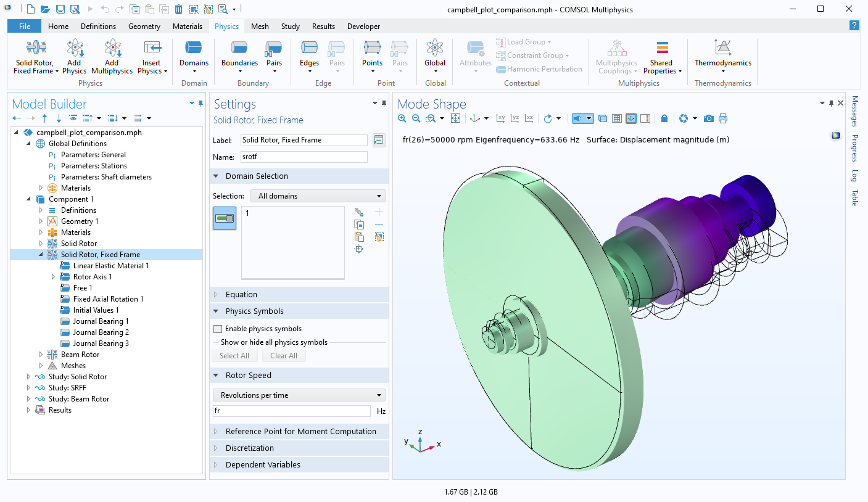Screen dimensions: 868x502
Task: Expand the Discretization section
Action: point(249,448)
